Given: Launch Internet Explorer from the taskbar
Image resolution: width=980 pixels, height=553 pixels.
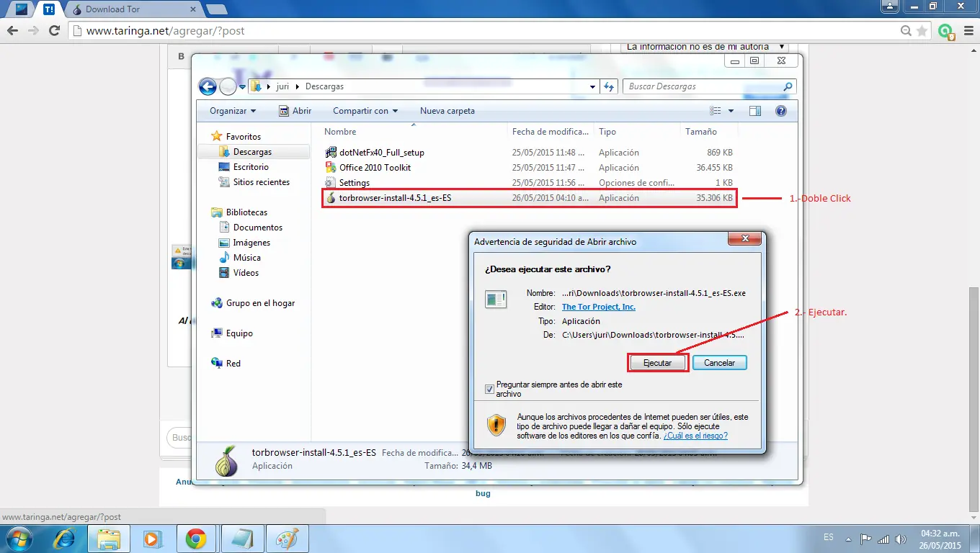Looking at the screenshot, I should point(64,539).
